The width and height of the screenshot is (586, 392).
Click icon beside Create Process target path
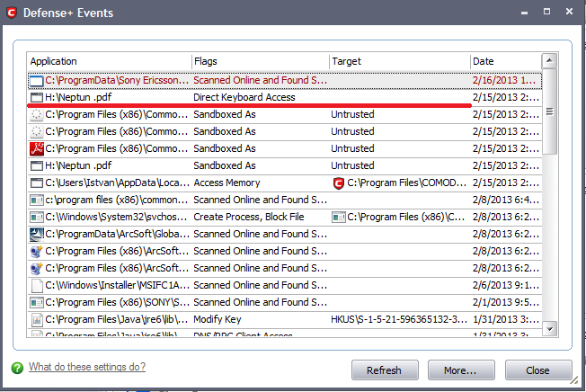click(x=338, y=217)
